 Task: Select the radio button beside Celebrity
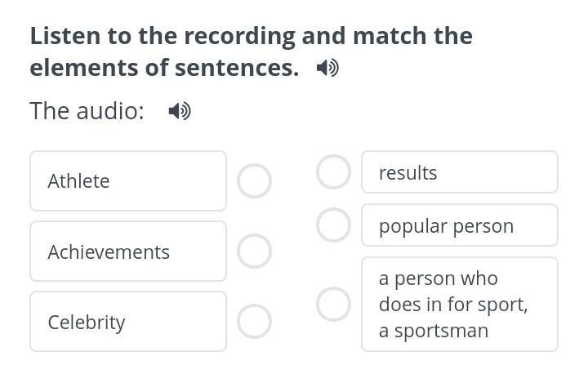coord(254,322)
